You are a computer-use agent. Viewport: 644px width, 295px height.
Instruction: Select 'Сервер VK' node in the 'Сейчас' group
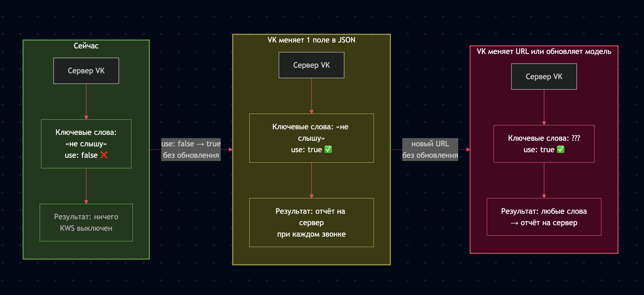click(86, 71)
